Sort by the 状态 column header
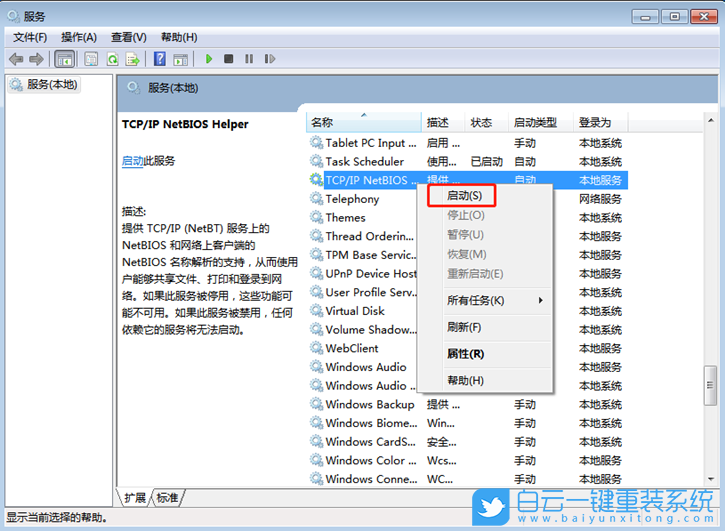 tap(485, 123)
